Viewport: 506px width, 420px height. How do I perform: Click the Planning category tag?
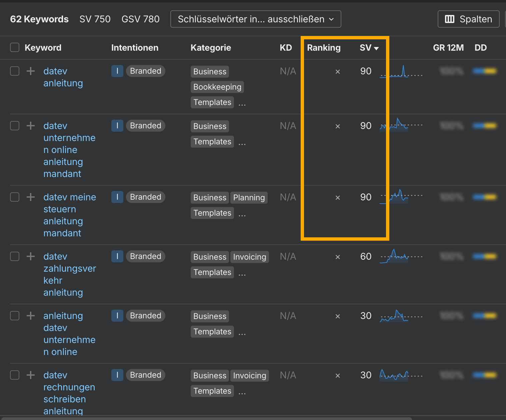pyautogui.click(x=249, y=198)
